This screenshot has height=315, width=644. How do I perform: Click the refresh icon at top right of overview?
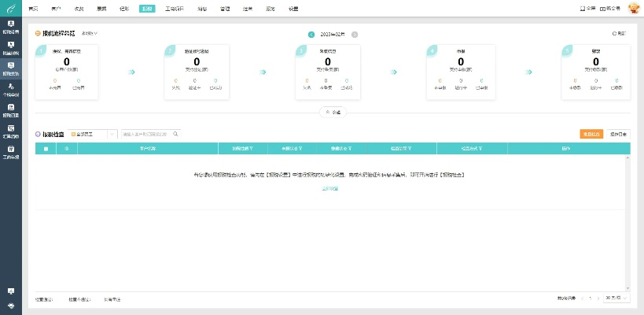click(x=619, y=34)
